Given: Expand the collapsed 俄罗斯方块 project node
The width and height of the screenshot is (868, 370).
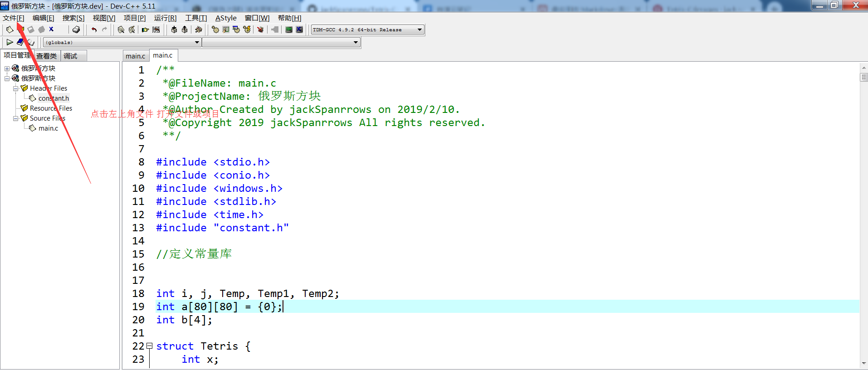Looking at the screenshot, I should (7, 68).
